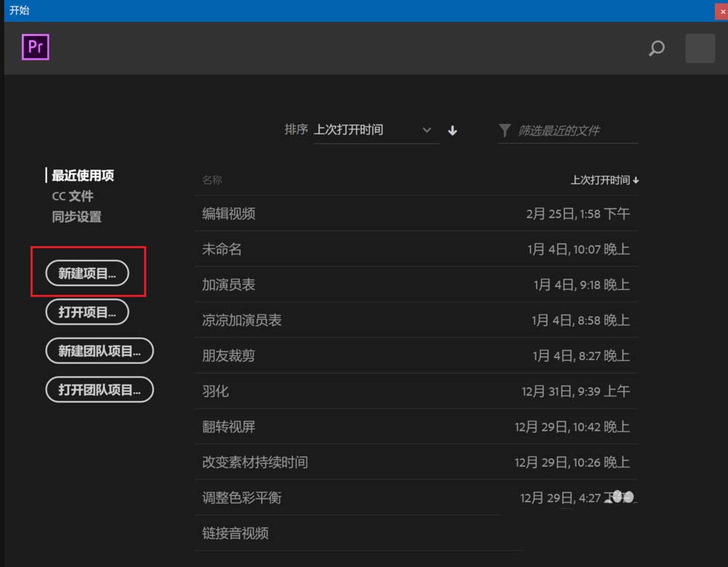Click the dropdown chevron next to 上次打开时间
728x567 pixels.
(x=427, y=130)
